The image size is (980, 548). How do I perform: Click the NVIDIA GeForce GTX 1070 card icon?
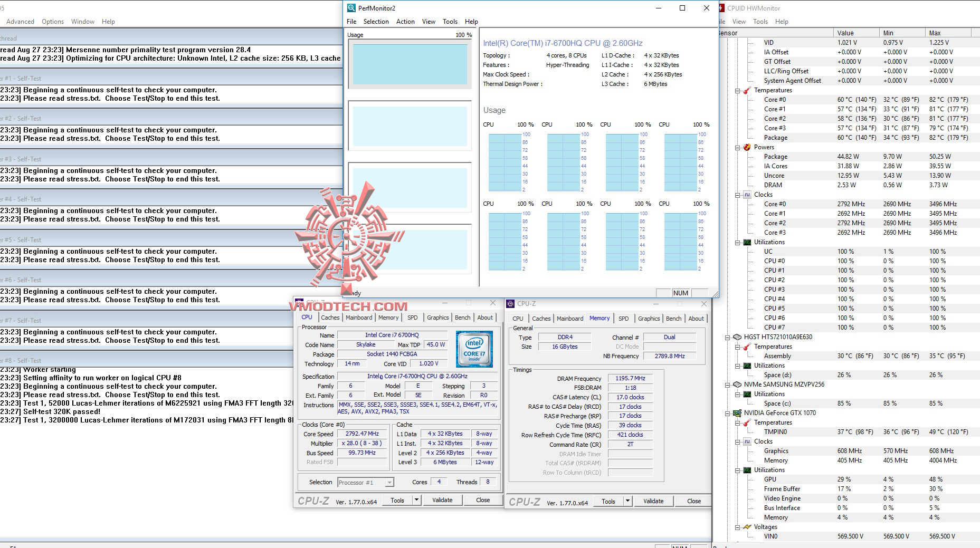pos(737,413)
